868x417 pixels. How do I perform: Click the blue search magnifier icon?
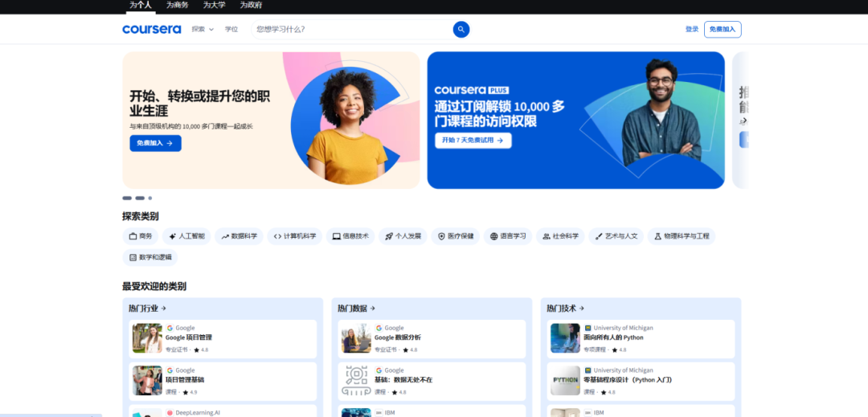pyautogui.click(x=461, y=30)
